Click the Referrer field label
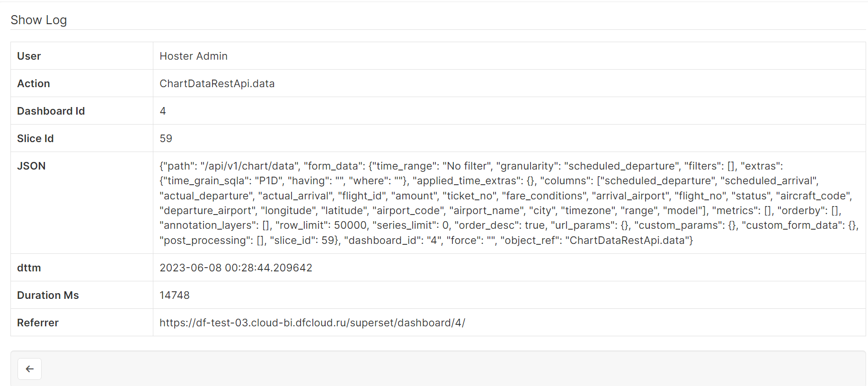 click(38, 323)
